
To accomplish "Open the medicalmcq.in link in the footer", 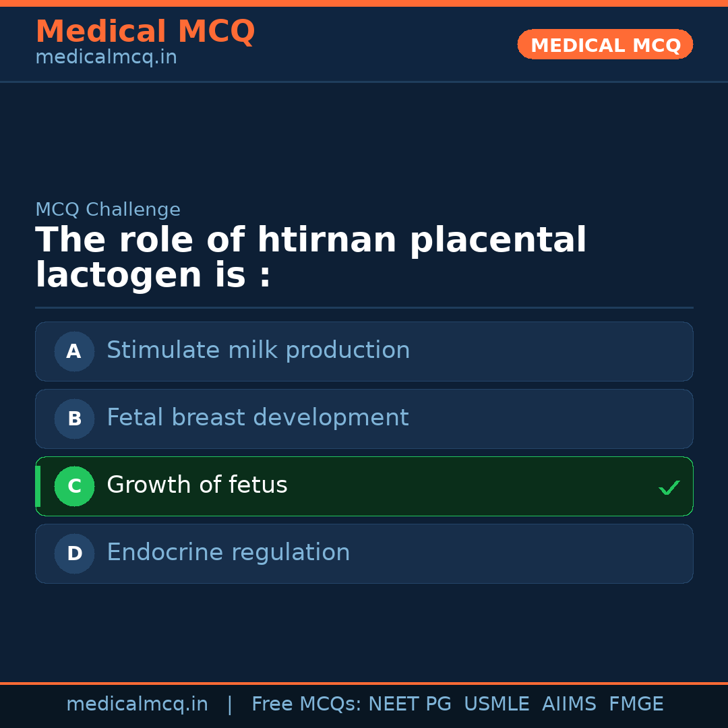I will pos(137,704).
